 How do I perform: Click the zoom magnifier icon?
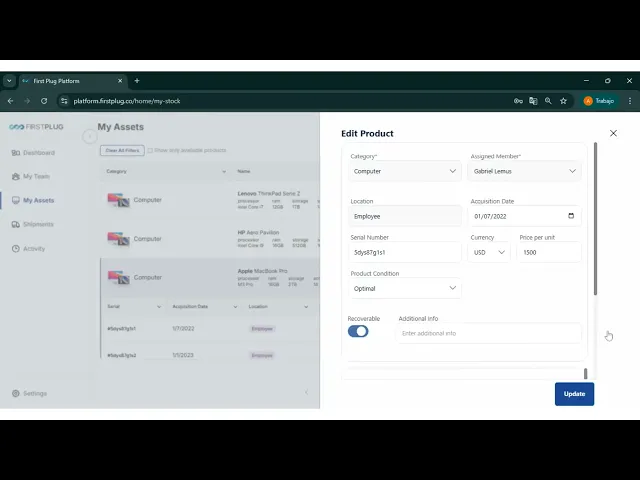(x=548, y=101)
